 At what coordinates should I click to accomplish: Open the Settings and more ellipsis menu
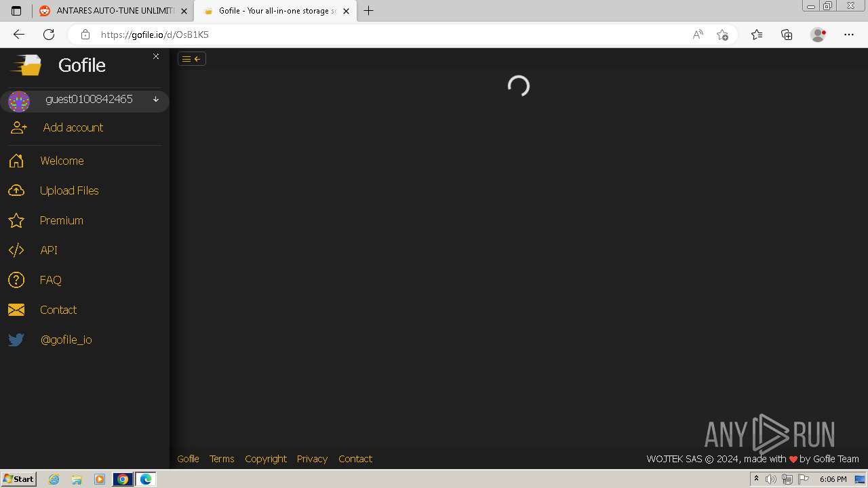tap(849, 35)
